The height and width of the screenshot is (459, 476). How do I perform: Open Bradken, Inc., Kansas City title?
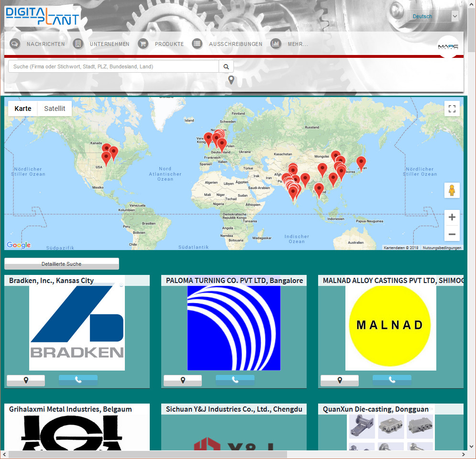click(x=51, y=281)
